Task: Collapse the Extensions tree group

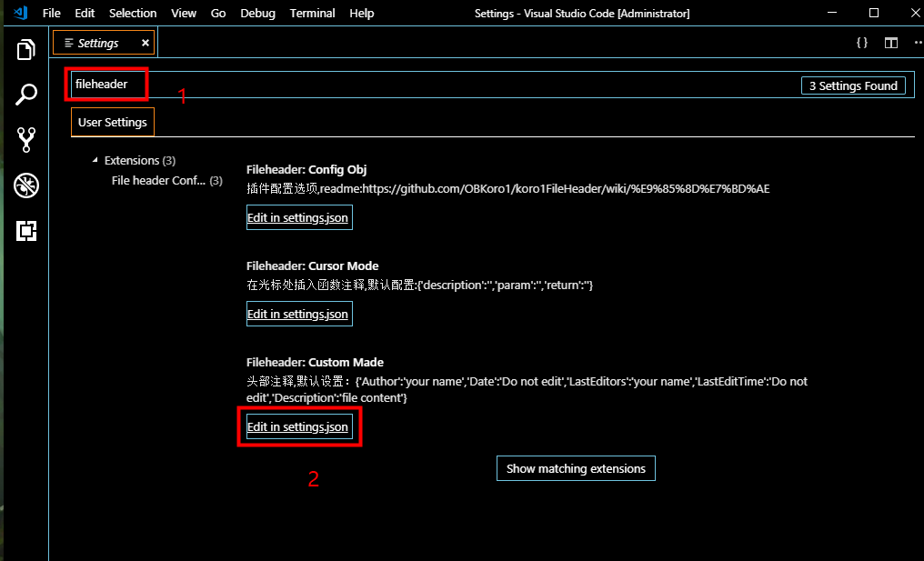Action: click(x=95, y=160)
